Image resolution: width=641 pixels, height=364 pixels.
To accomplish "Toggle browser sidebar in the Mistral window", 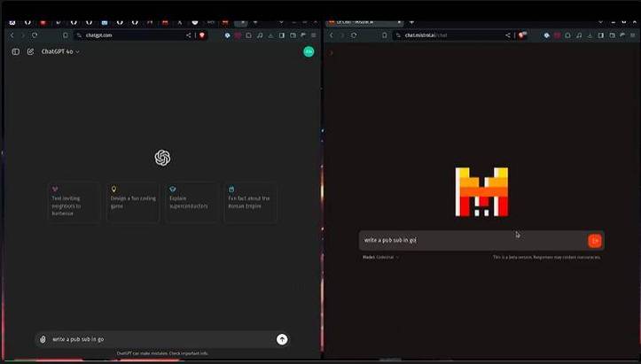I will [601, 35].
